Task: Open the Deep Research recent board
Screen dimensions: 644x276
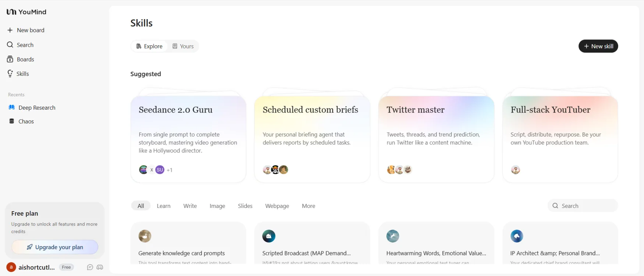Action: pos(36,107)
